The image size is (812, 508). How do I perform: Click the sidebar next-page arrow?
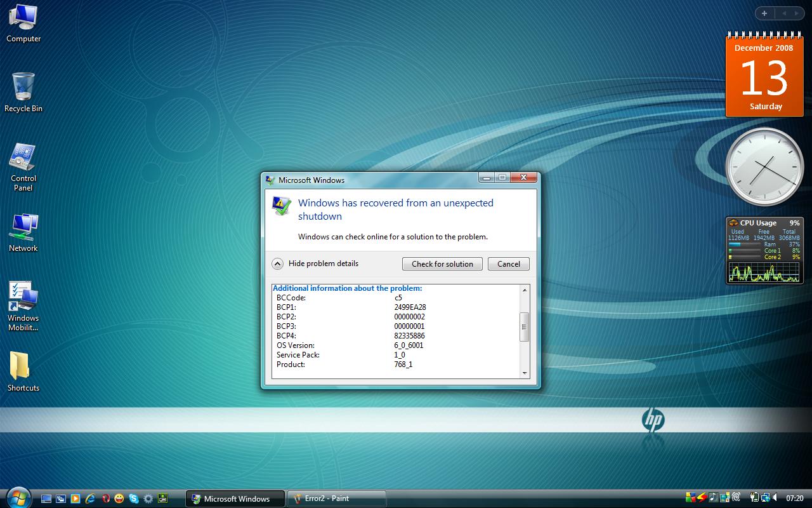[796, 13]
